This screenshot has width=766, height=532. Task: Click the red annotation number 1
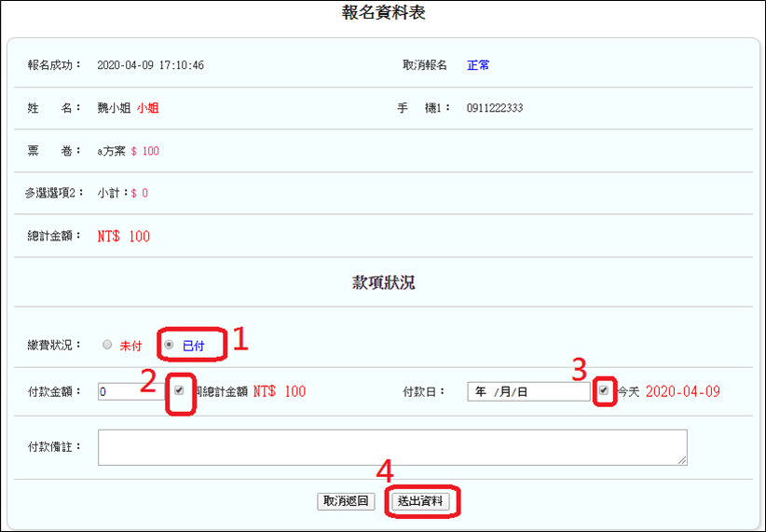[239, 340]
